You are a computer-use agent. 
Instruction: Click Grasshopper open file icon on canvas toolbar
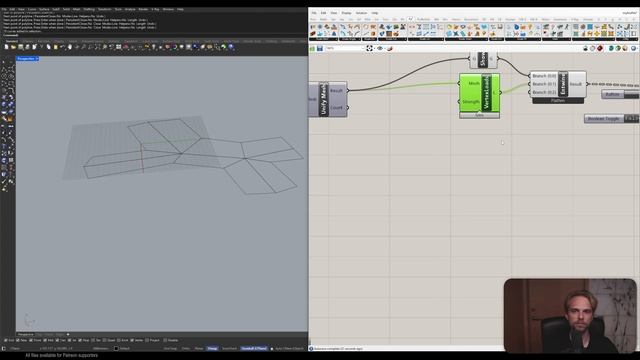pyautogui.click(x=312, y=48)
